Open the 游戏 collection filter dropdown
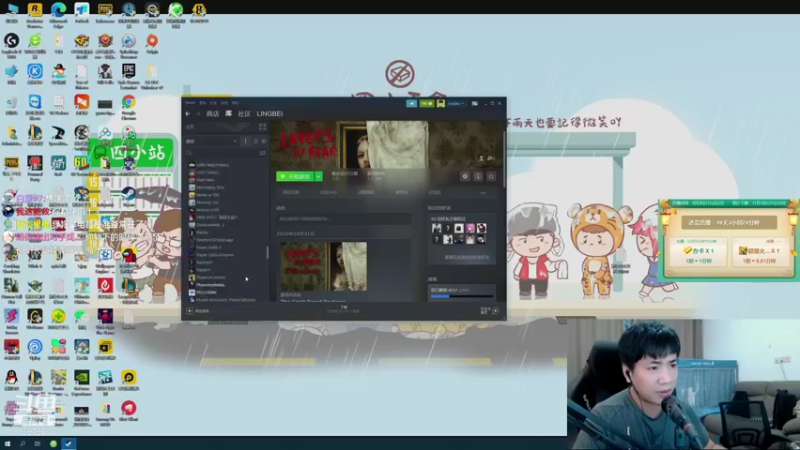Image resolution: width=800 pixels, height=450 pixels. (x=212, y=141)
